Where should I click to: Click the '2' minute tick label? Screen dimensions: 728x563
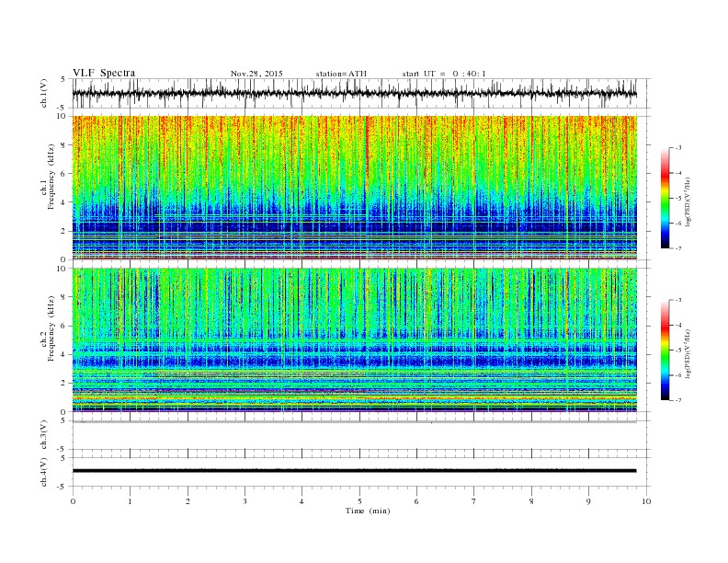[x=188, y=501]
